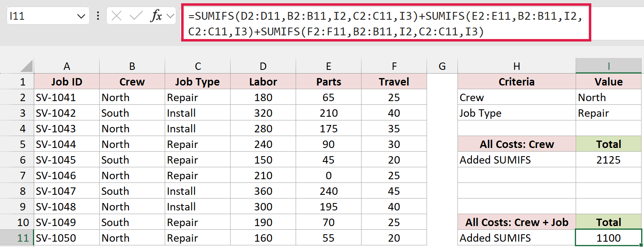644x247 pixels.
Task: Select row 1 header
Action: point(17,82)
